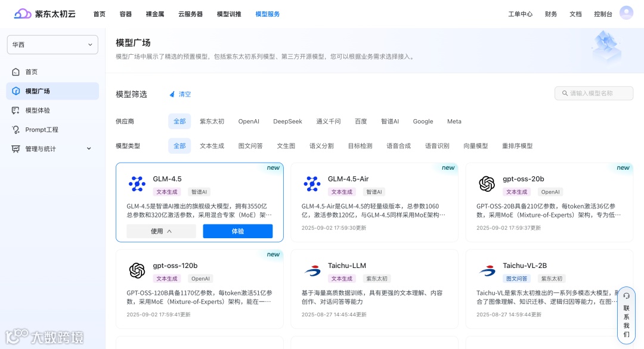Open 云服务器 in the top navigation
This screenshot has height=349, width=644.
191,14
